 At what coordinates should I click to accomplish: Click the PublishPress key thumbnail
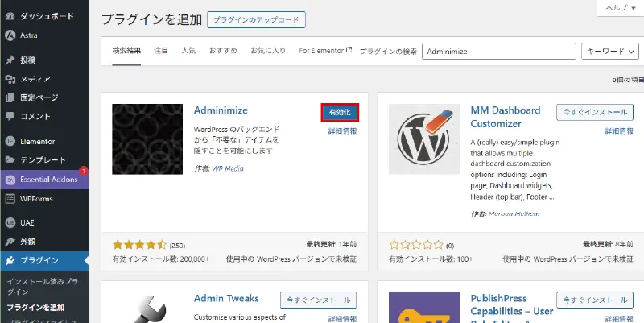click(424, 308)
